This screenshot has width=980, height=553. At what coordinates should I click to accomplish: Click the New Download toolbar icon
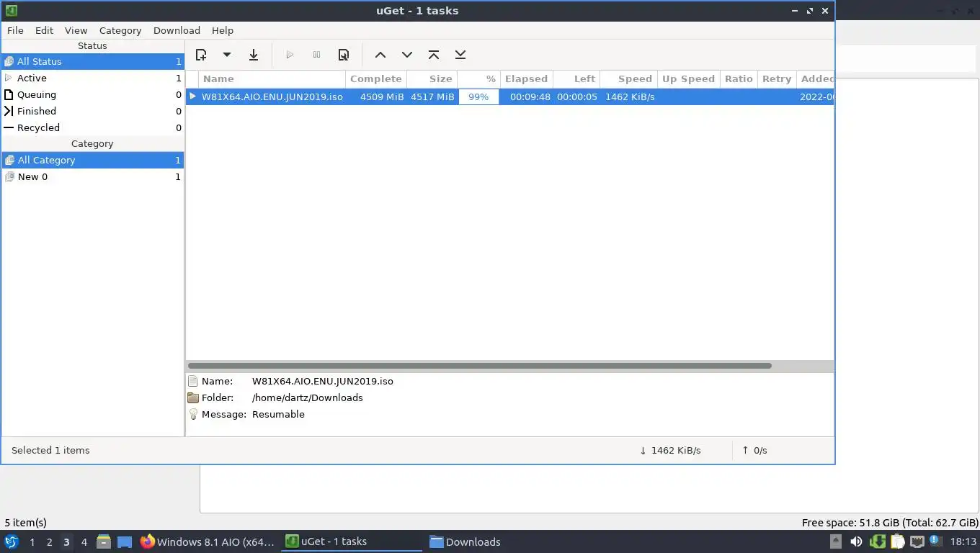[201, 55]
